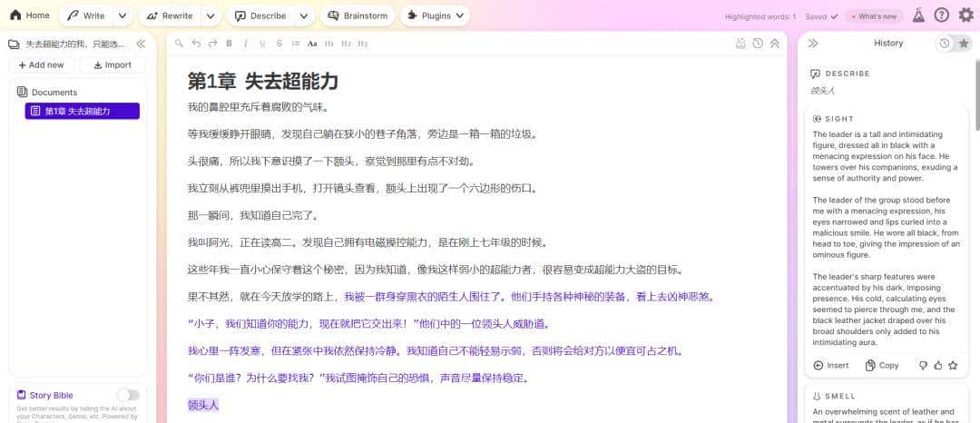Screen dimensions: 980x423
Task: Click the Rewrite button
Action: tap(170, 16)
